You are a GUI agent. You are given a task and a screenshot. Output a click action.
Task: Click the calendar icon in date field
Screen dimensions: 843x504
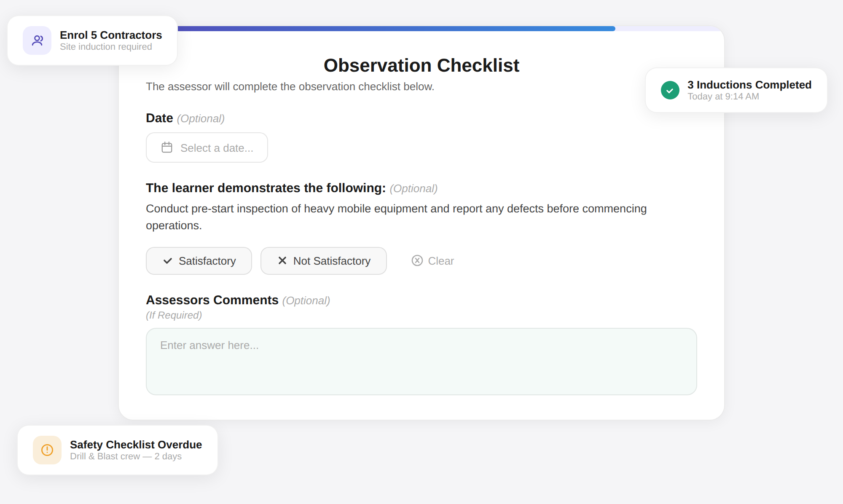click(167, 147)
